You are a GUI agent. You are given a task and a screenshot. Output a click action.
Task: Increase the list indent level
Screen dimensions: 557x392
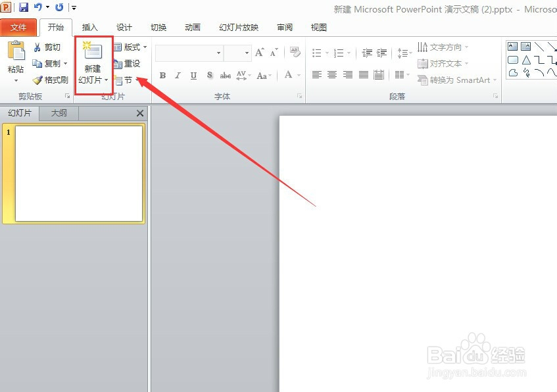tap(382, 53)
